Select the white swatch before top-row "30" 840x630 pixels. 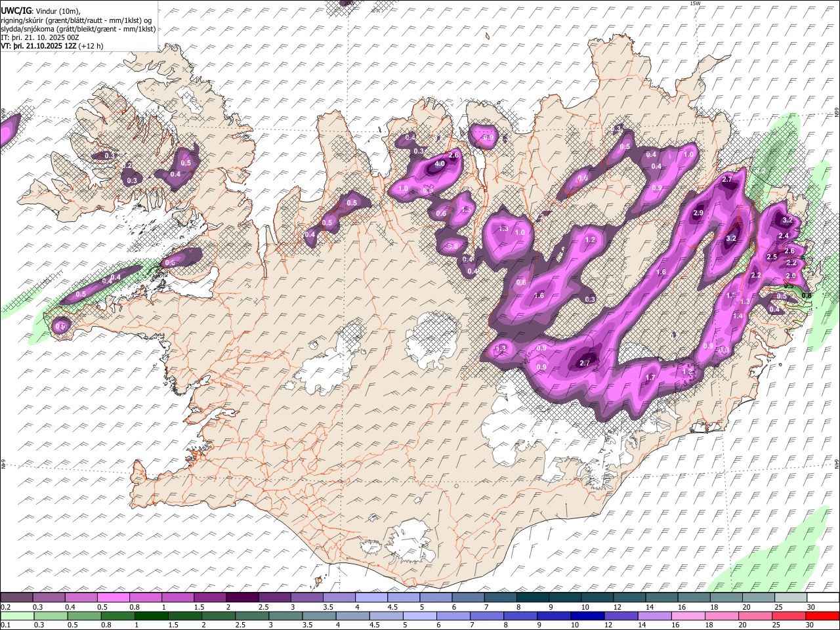[823, 598]
